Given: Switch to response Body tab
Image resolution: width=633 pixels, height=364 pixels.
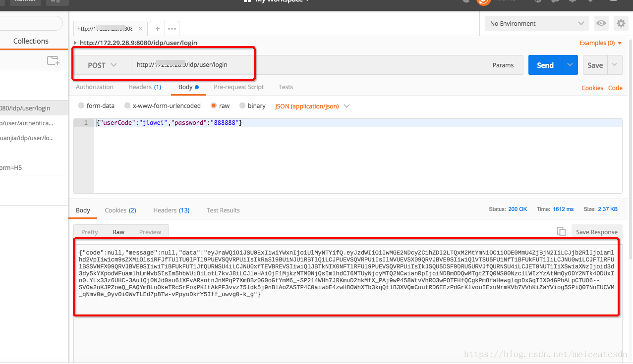Looking at the screenshot, I should point(83,210).
